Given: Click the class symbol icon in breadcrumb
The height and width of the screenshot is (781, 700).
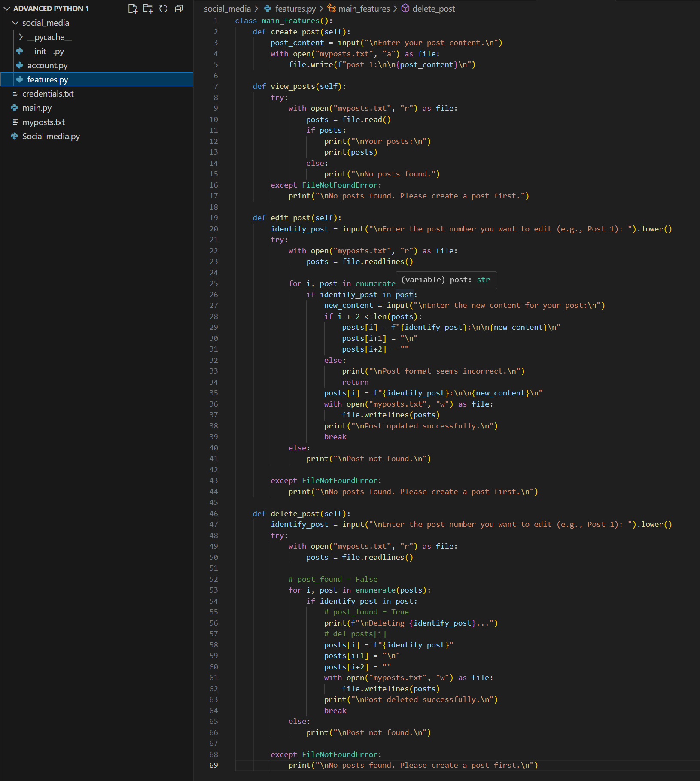Looking at the screenshot, I should click(331, 9).
